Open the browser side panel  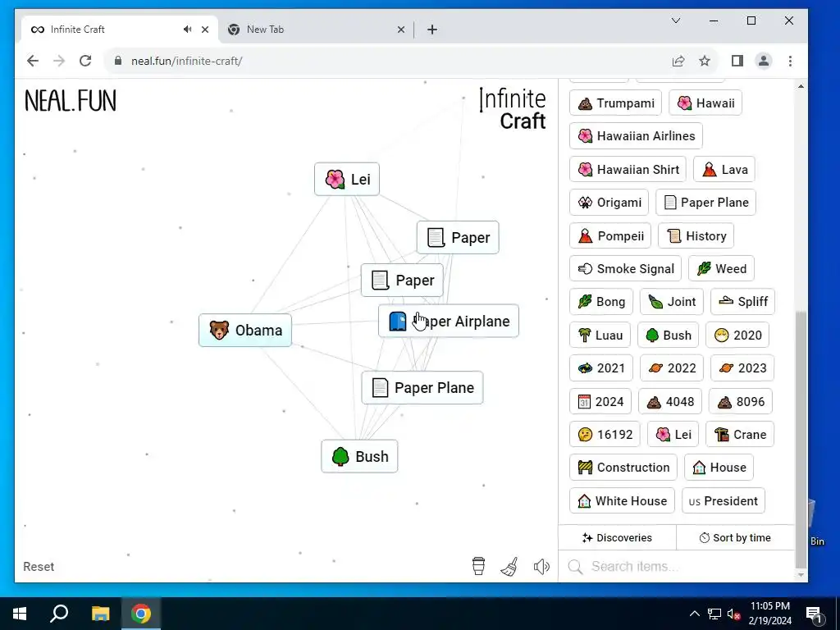click(x=737, y=61)
